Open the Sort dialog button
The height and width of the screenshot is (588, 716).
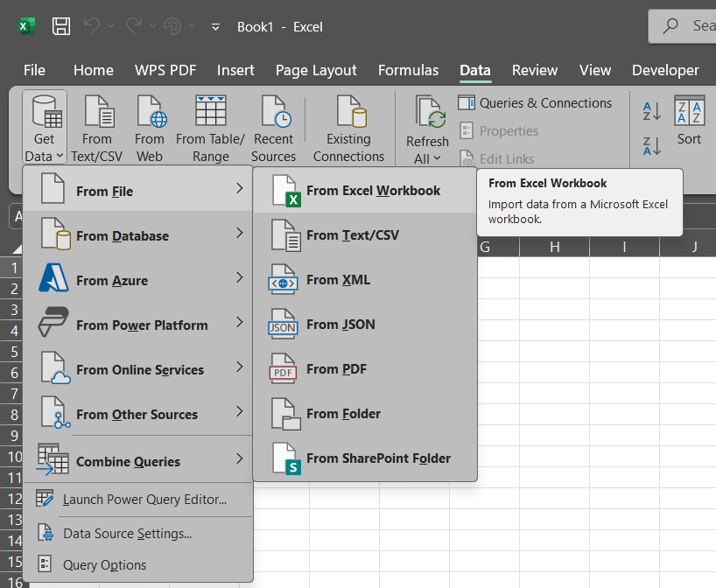click(689, 121)
